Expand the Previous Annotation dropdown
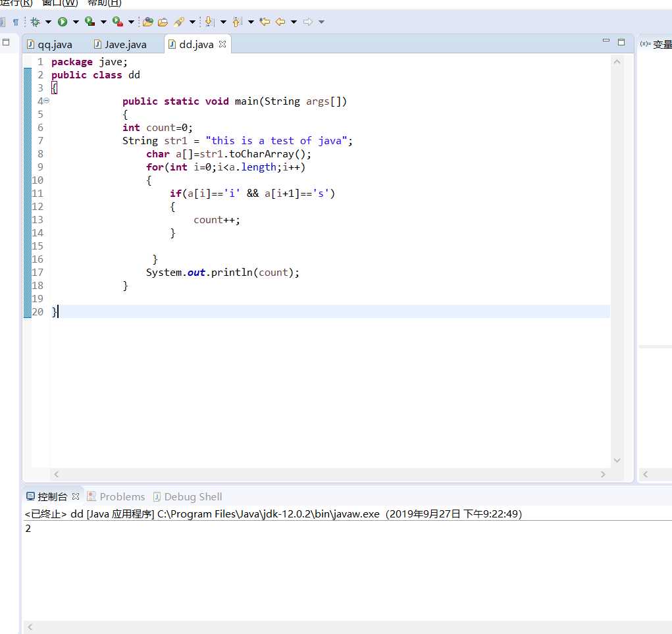Viewport: 672px width, 634px height. pos(251,22)
